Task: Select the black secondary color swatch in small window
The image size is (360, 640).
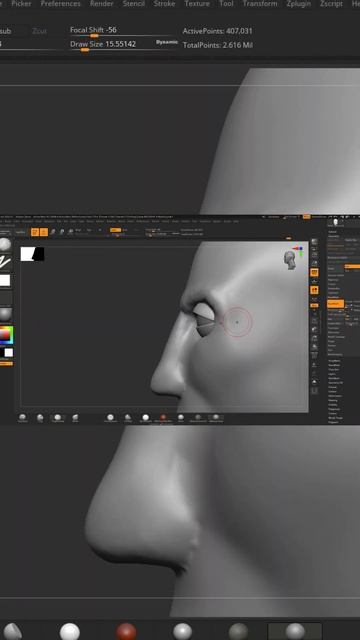Action: tap(2, 353)
